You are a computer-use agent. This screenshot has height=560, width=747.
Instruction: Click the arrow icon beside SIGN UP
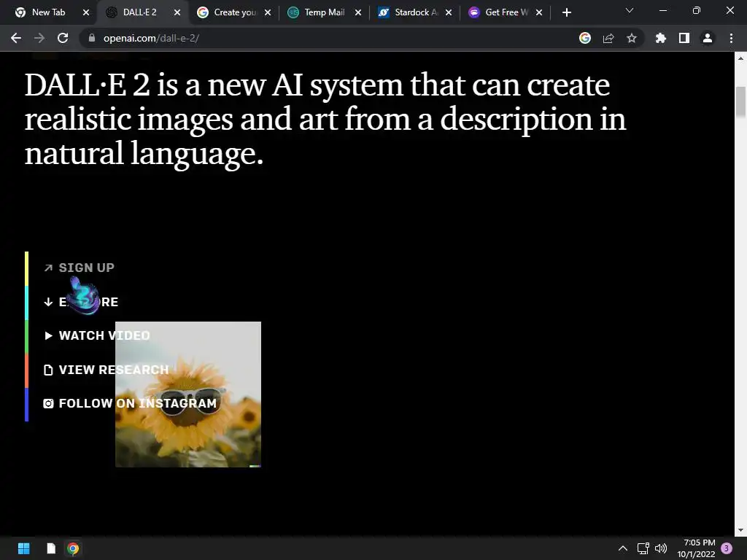tap(48, 268)
